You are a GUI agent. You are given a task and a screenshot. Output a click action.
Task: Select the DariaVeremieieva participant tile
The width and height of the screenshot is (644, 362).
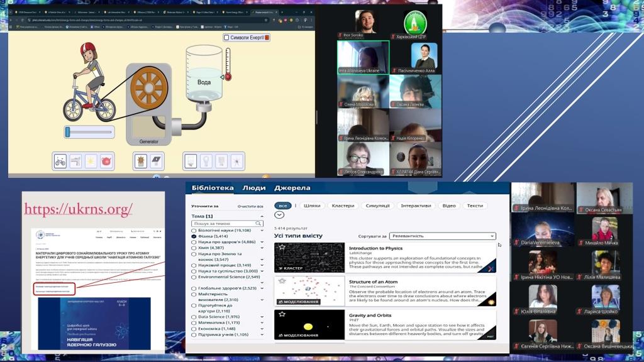pyautogui.click(x=542, y=230)
